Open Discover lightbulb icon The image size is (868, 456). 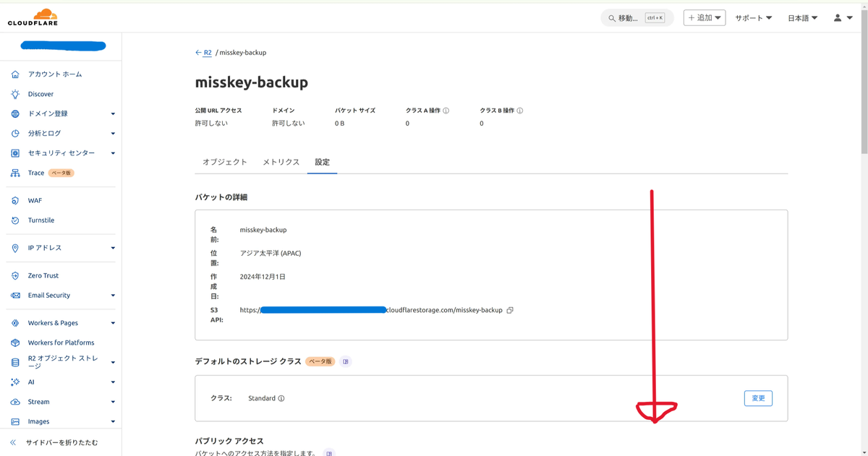[15, 94]
